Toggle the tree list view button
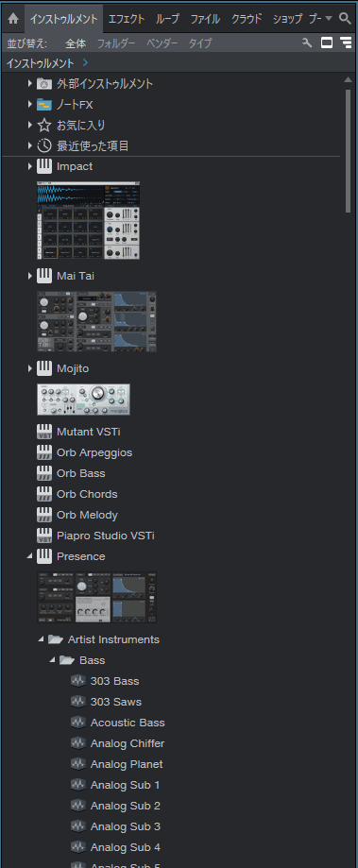The height and width of the screenshot is (868, 358). coord(347,43)
